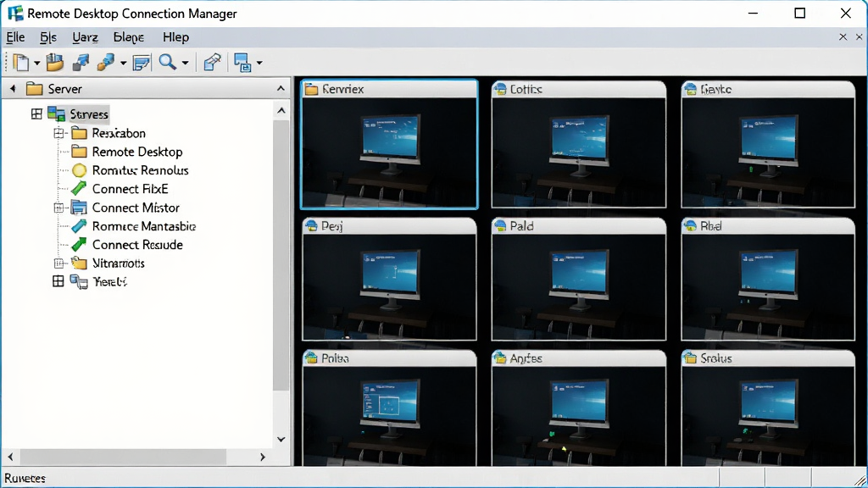868x488 pixels.
Task: Click the orange plug connection toolbar icon
Action: tap(105, 63)
